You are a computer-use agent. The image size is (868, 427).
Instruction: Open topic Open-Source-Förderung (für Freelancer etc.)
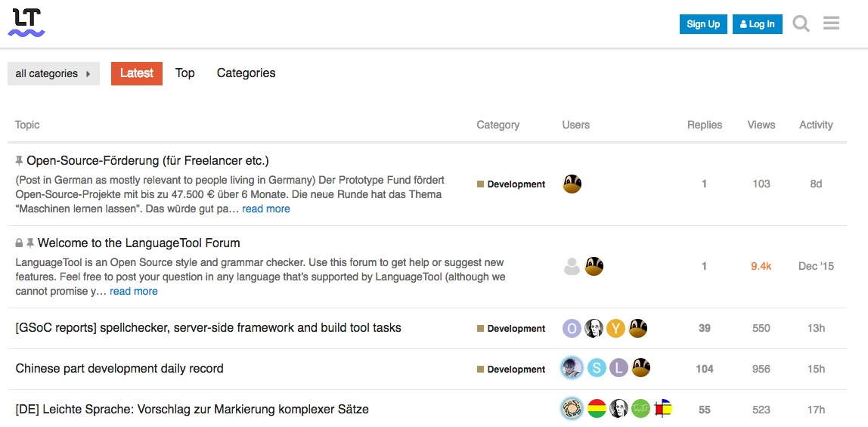147,161
